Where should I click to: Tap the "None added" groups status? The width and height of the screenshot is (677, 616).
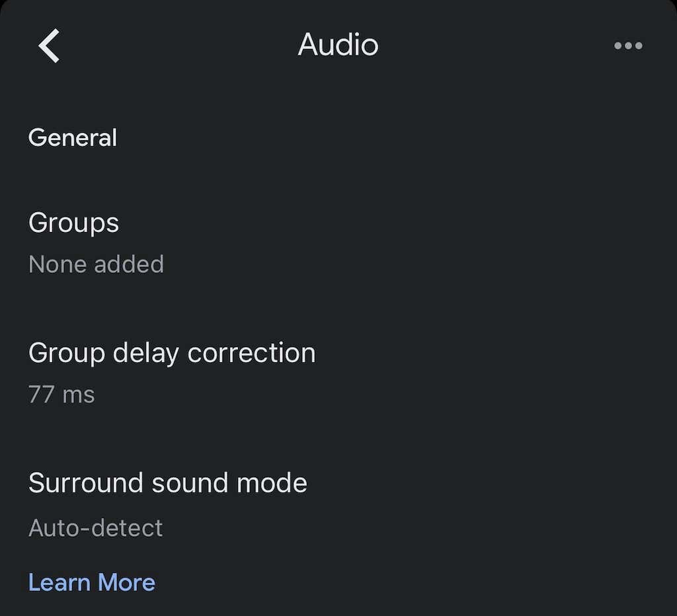96,264
